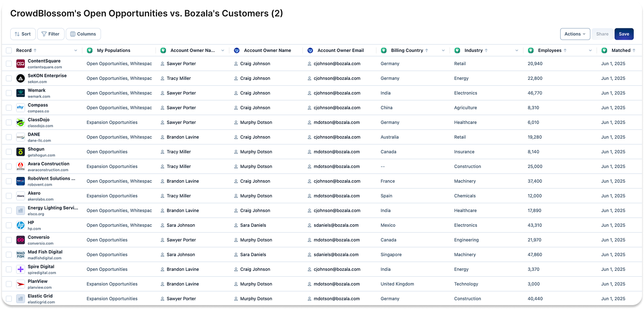644x309 pixels.
Task: Click the 47,860 employees value
Action: coord(535,255)
